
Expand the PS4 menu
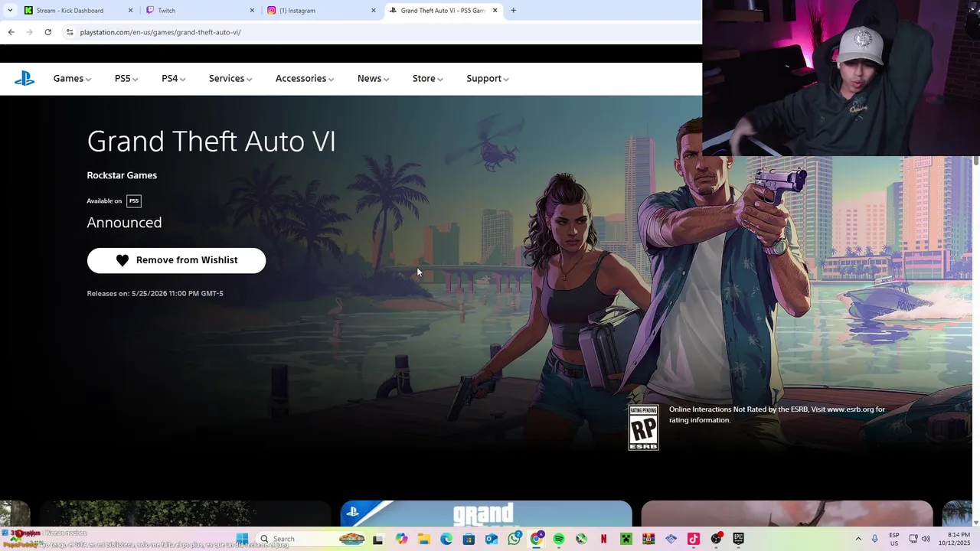pos(173,78)
